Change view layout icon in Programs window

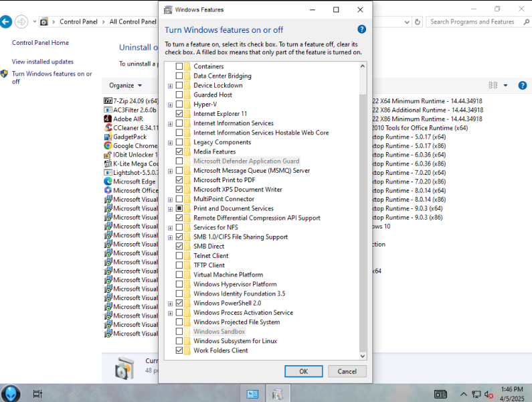493,85
